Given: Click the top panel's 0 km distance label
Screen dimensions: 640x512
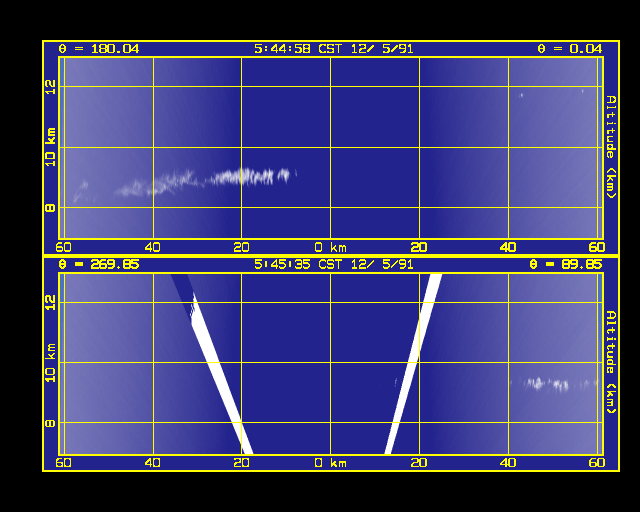Looking at the screenshot, I should (x=331, y=247).
